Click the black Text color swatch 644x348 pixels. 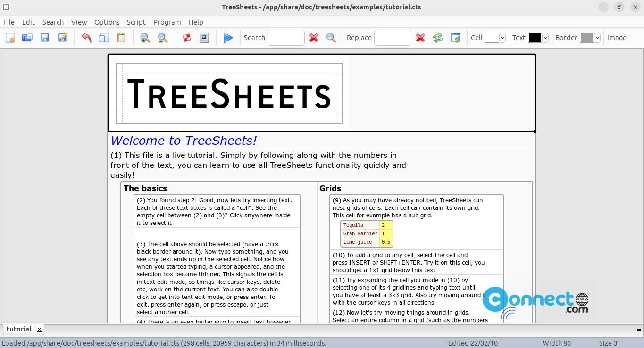click(535, 38)
